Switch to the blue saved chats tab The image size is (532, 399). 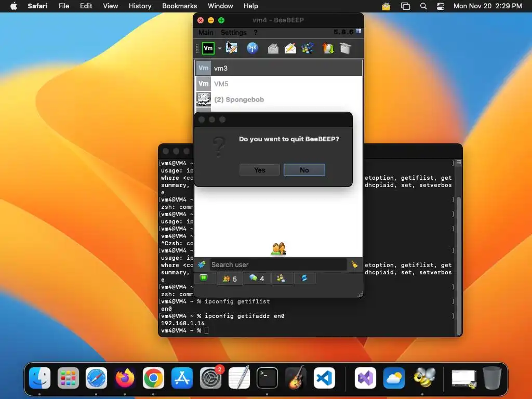click(x=304, y=278)
